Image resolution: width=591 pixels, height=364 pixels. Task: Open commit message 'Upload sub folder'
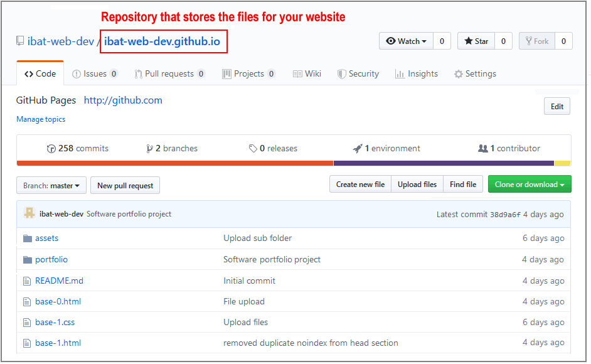coord(257,238)
